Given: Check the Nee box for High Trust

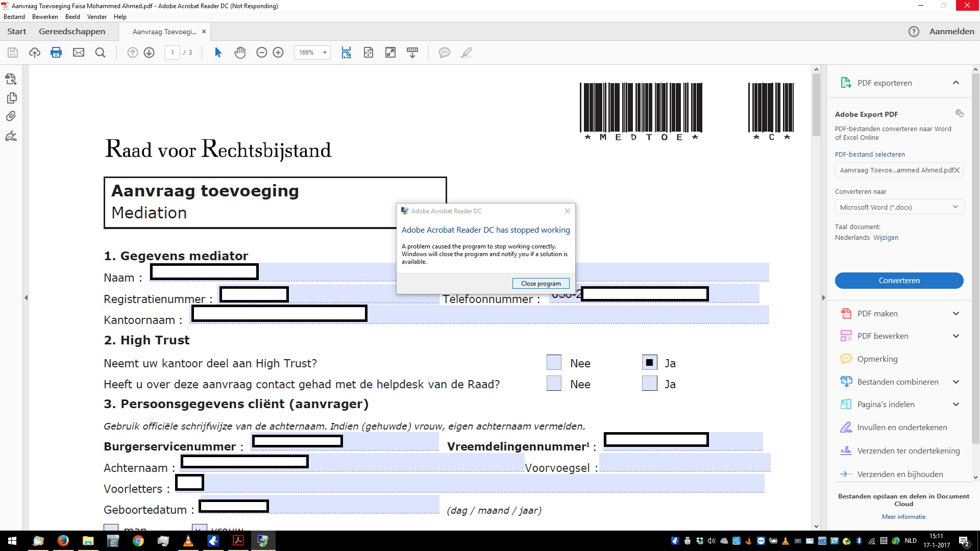Looking at the screenshot, I should coord(554,363).
